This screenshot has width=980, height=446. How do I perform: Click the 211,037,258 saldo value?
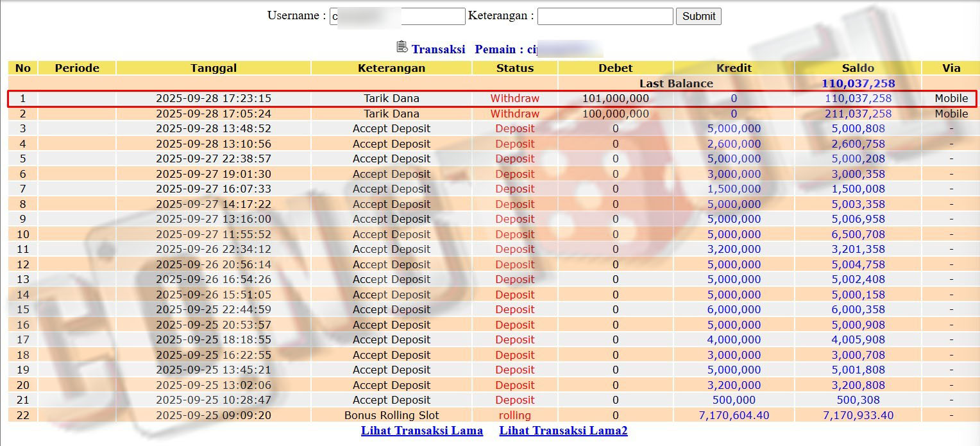pos(857,114)
